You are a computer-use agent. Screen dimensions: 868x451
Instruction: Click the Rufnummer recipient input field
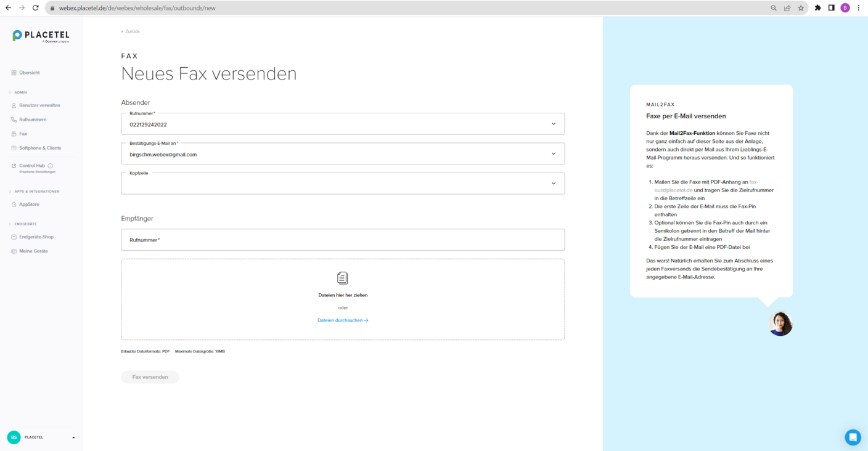click(343, 240)
